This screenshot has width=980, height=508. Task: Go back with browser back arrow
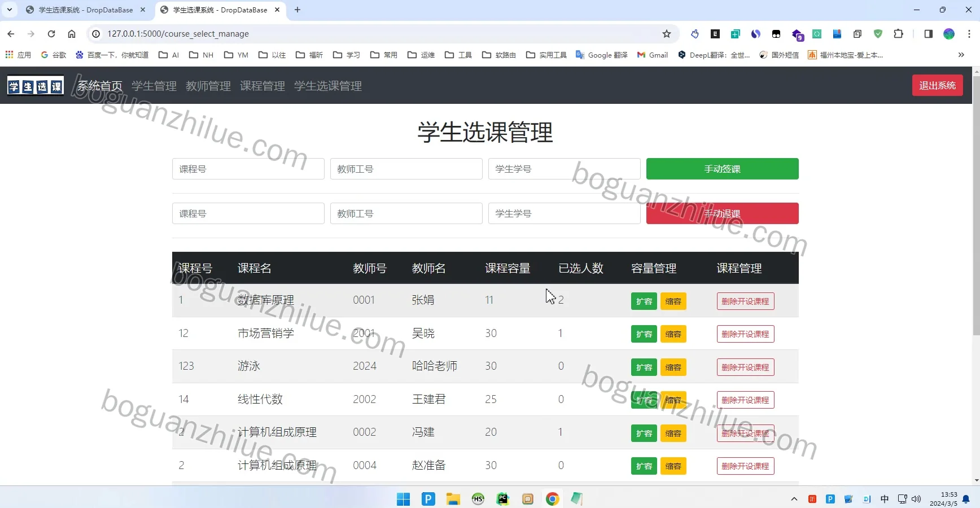pyautogui.click(x=11, y=34)
